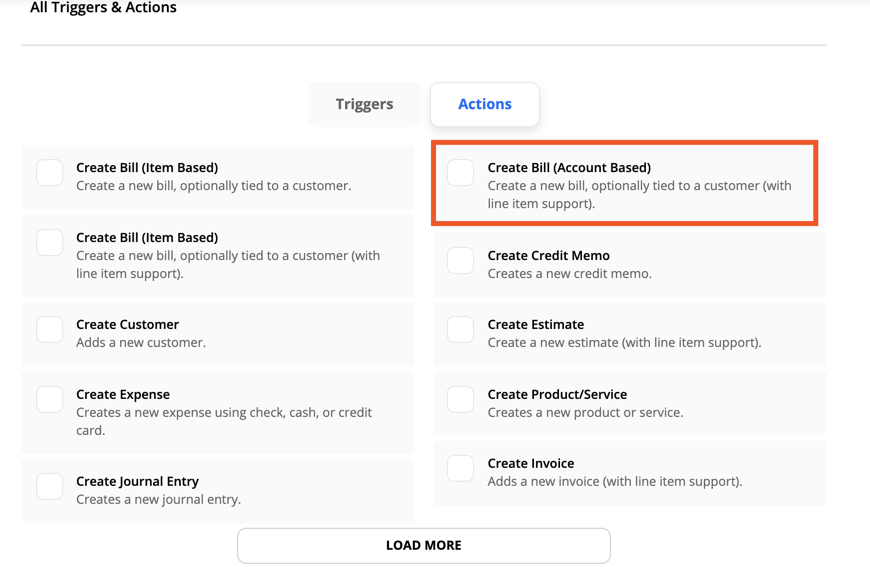
Task: Click icon box of the topmost Create Bill (Item Based)
Action: coord(50,172)
